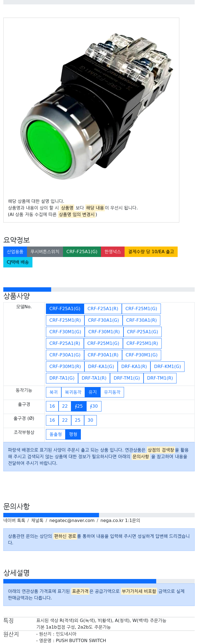Choose the CRF-F30M1(G) model button
Image resolution: width=198 pixels, height=644 pixels.
tap(65, 332)
